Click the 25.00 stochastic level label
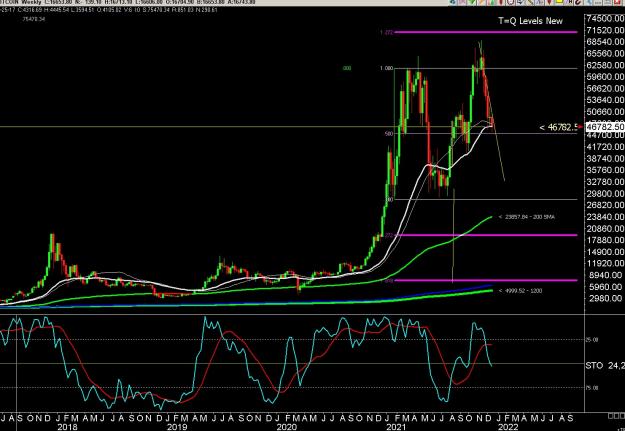This screenshot has height=431, width=625. [592, 340]
